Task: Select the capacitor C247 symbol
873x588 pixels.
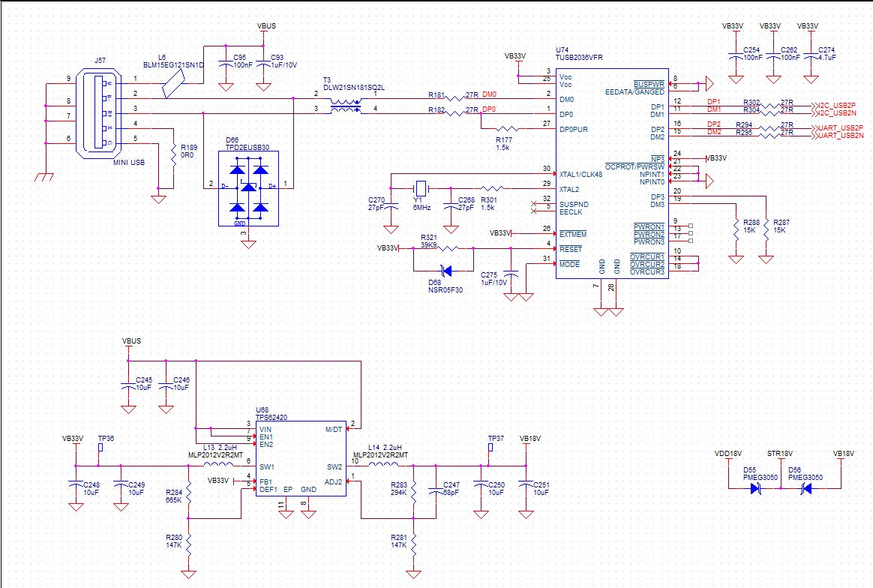Action: pyautogui.click(x=436, y=492)
